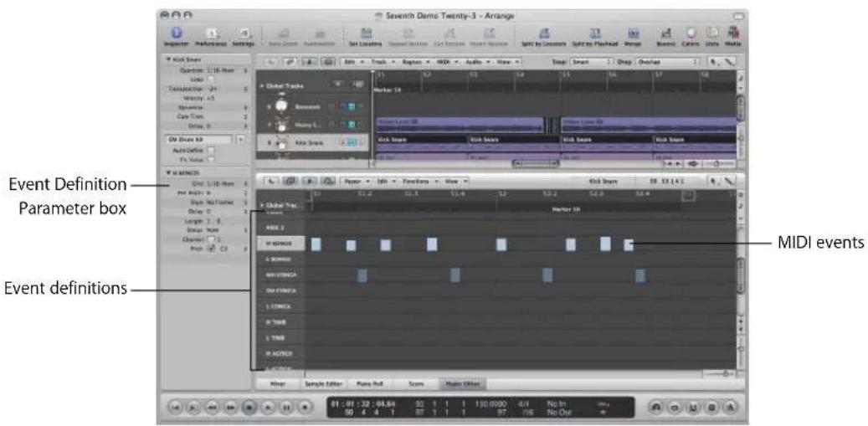This screenshot has width=868, height=426.
Task: Click the Stop transport button
Action: point(249,408)
